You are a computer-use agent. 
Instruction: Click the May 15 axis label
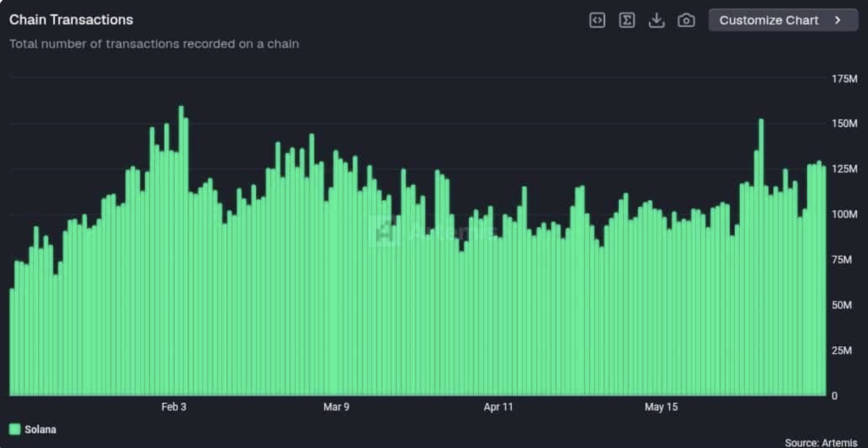tap(661, 407)
